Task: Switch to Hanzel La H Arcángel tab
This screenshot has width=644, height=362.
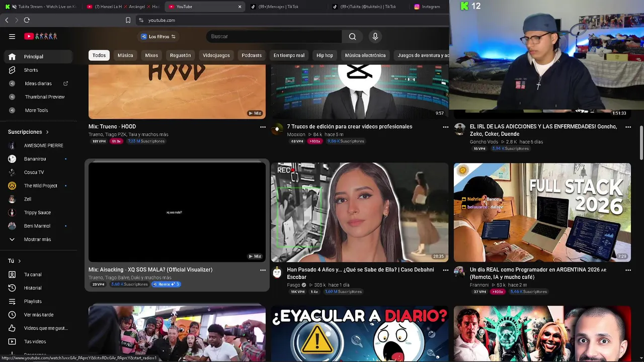Action: pyautogui.click(x=123, y=7)
